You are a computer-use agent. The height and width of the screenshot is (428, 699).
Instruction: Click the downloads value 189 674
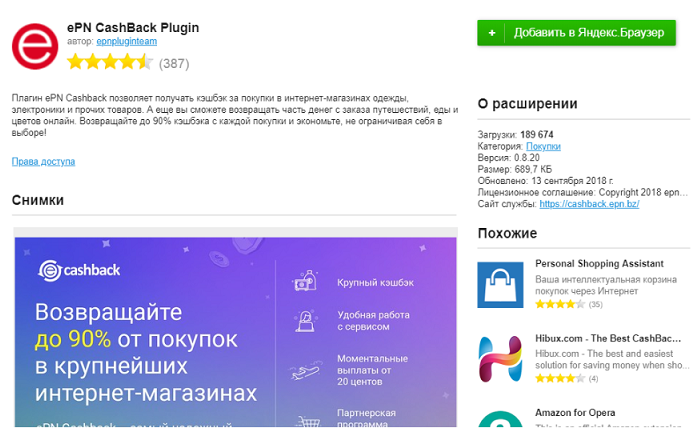(x=537, y=135)
